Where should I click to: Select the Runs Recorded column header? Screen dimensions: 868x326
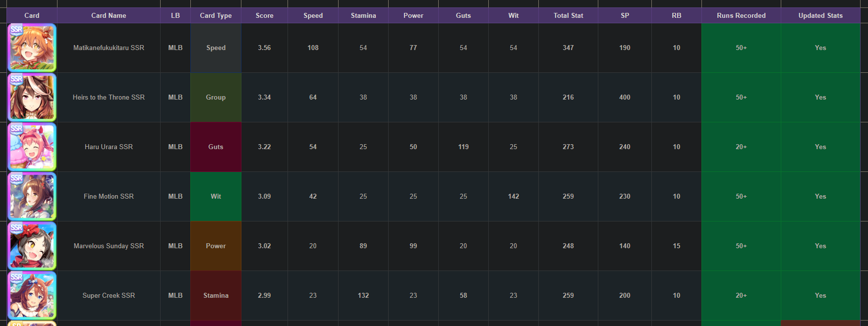[741, 15]
